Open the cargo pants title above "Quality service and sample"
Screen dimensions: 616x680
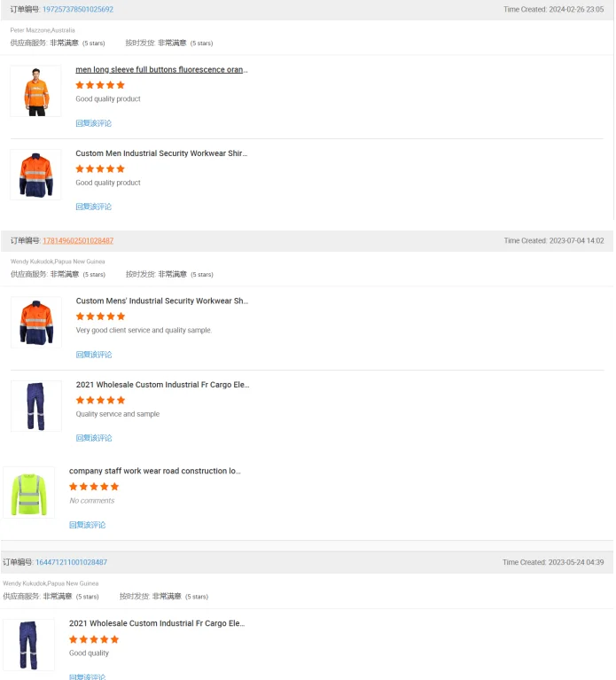[x=162, y=385]
